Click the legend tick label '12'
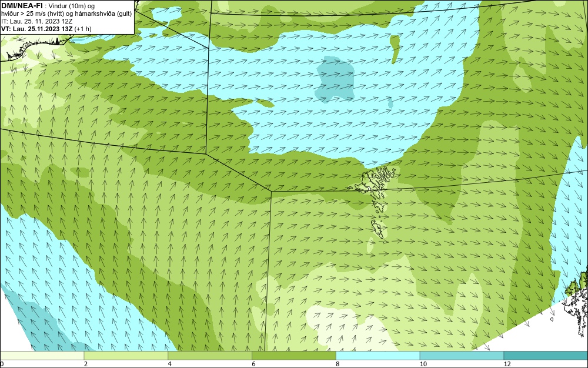The width and height of the screenshot is (588, 368). (507, 364)
